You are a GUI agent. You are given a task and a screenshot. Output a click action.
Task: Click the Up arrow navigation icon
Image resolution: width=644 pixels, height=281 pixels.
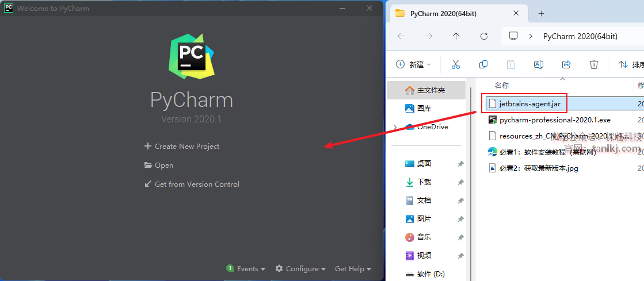(x=456, y=36)
